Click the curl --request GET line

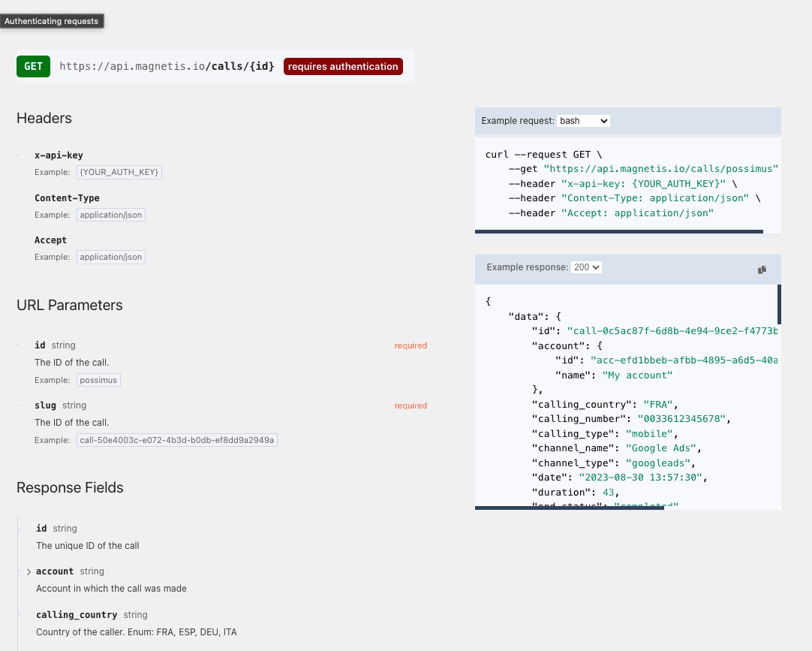click(543, 155)
